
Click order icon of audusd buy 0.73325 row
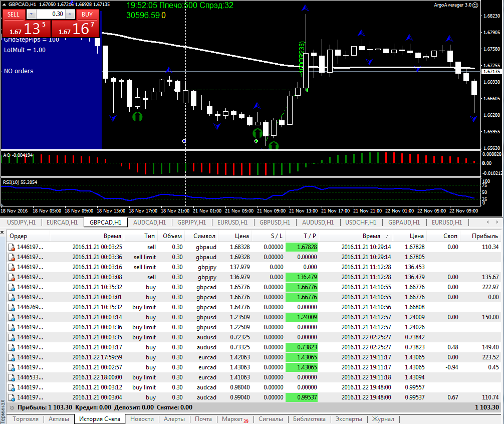coord(11,347)
